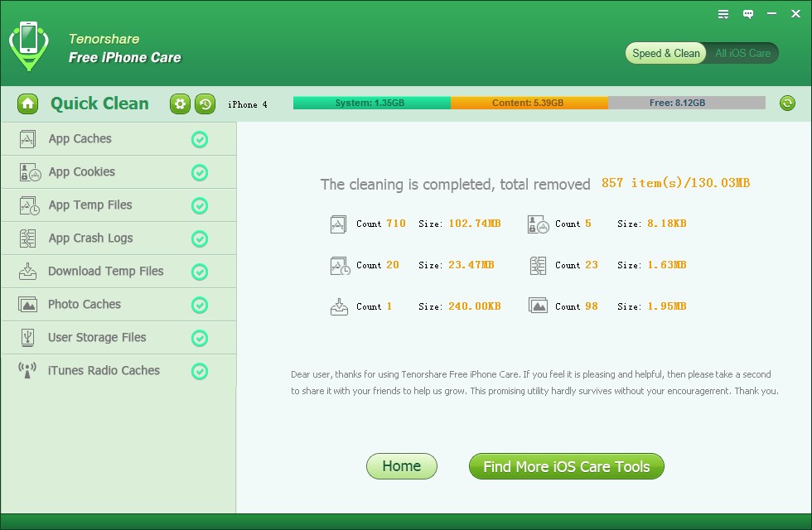The height and width of the screenshot is (530, 812).
Task: Select App Temp Files in sidebar
Action: [90, 205]
